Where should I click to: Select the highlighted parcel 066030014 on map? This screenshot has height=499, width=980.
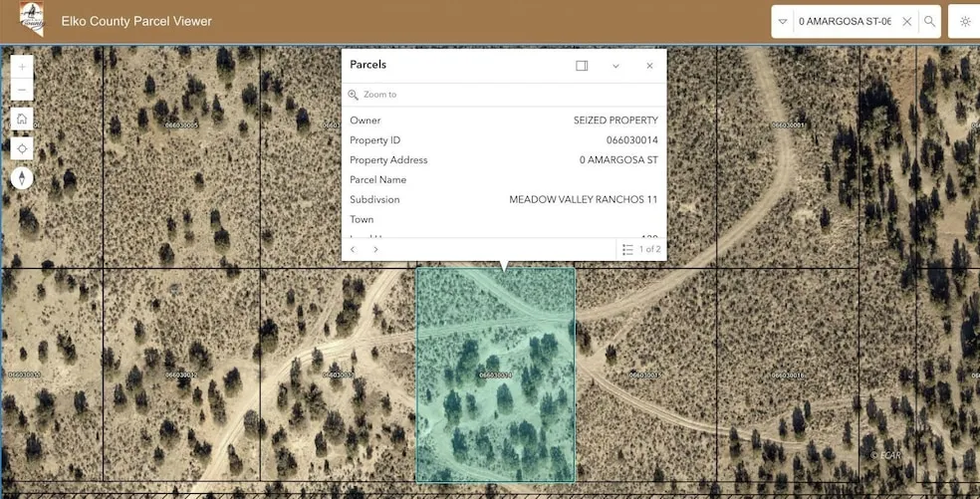point(495,398)
